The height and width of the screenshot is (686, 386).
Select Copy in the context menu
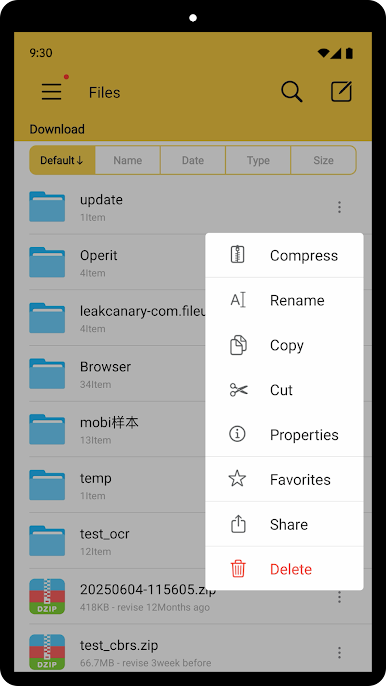pyautogui.click(x=284, y=345)
